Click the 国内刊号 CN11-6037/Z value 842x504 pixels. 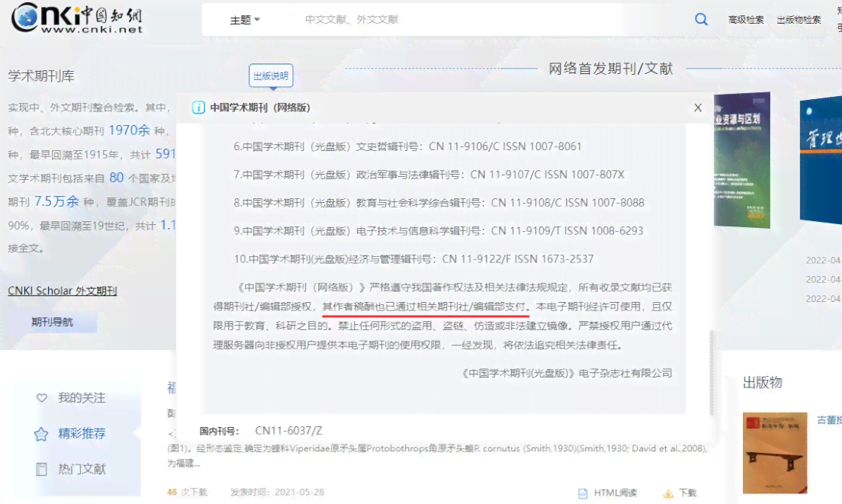(x=289, y=431)
